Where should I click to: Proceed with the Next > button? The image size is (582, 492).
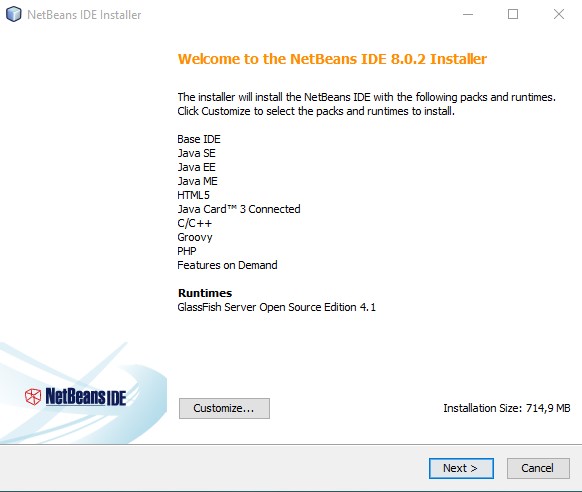coord(461,468)
